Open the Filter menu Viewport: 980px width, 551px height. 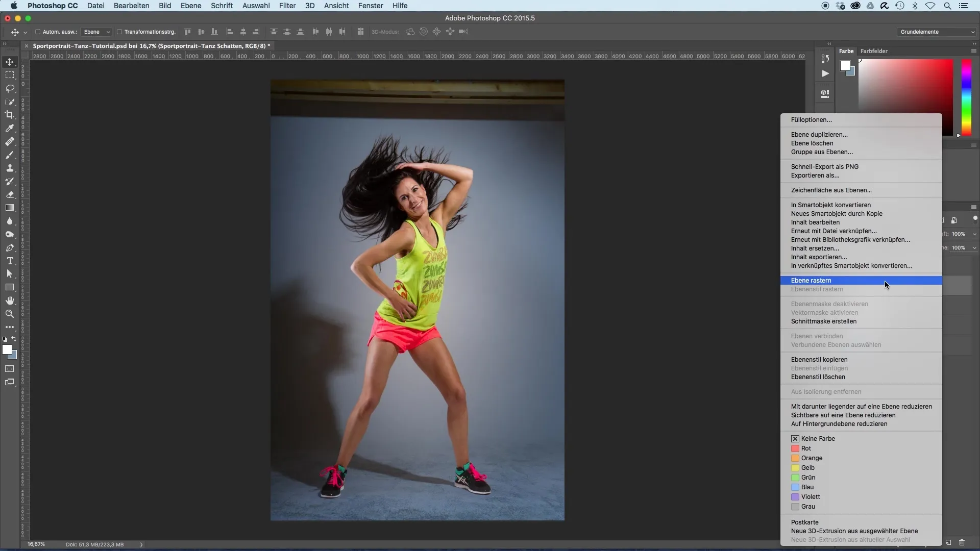287,6
